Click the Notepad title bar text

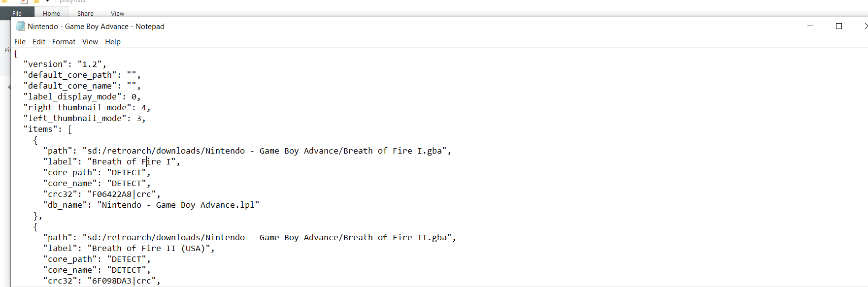click(96, 27)
